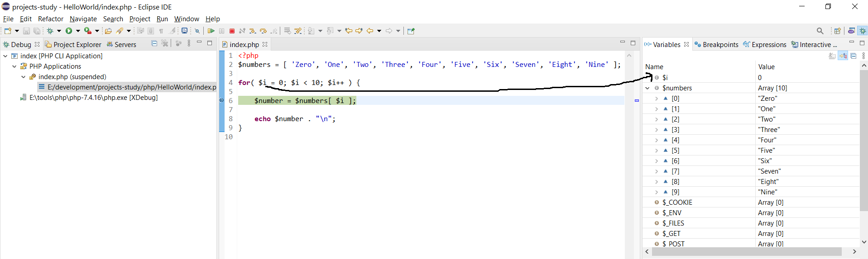Click the Open Perspective icon

pos(837,31)
